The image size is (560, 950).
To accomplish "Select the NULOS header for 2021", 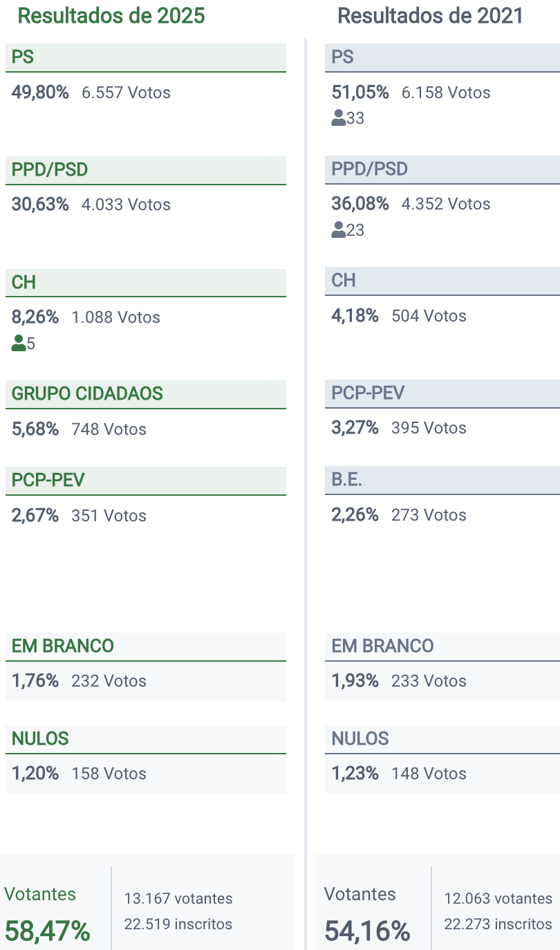I will 360,739.
